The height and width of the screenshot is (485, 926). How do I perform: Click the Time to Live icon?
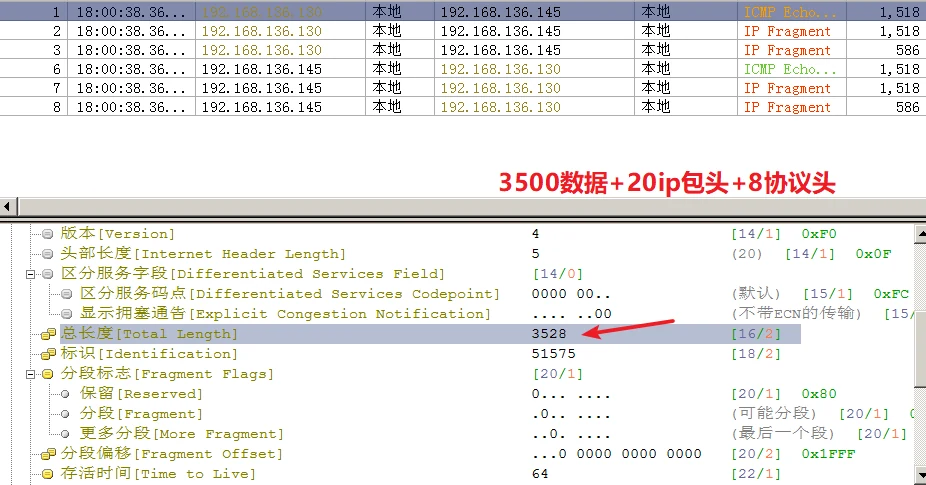click(x=47, y=474)
